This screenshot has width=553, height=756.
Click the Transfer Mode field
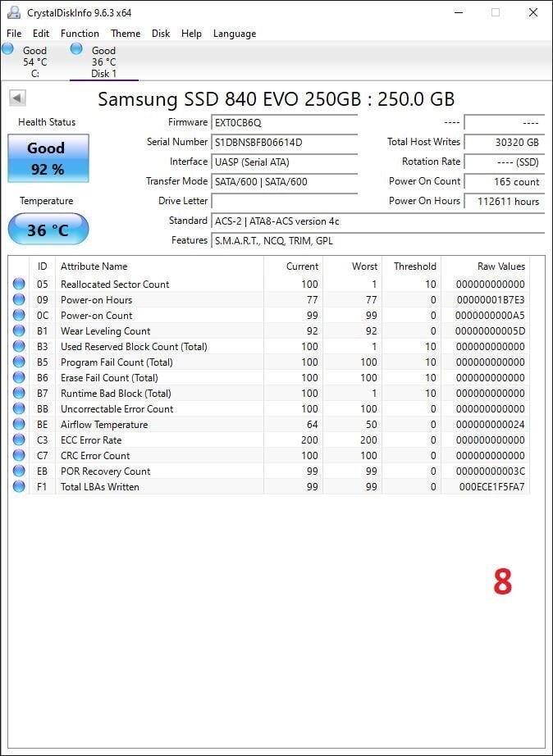(x=284, y=182)
